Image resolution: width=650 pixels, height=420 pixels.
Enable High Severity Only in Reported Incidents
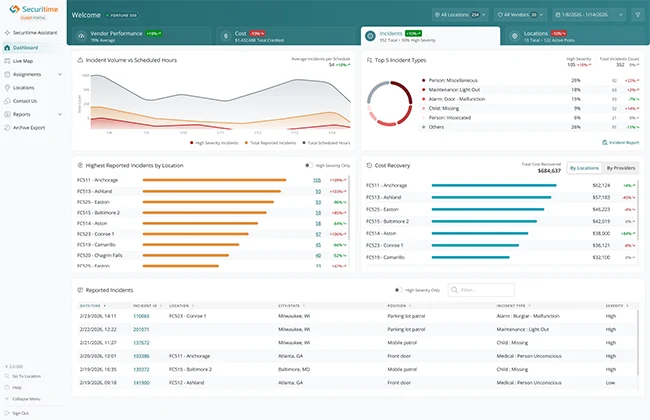click(x=398, y=290)
